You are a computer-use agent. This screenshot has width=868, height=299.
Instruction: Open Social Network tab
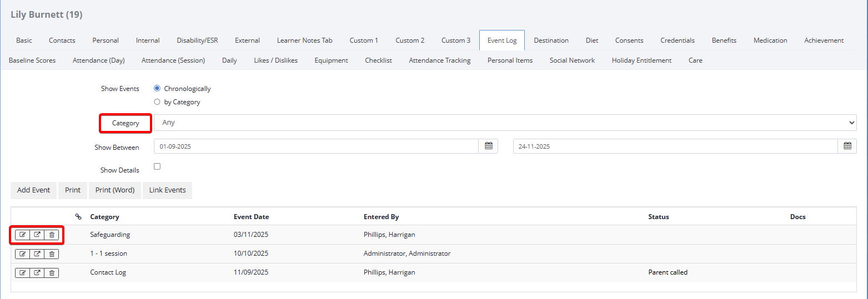(572, 60)
